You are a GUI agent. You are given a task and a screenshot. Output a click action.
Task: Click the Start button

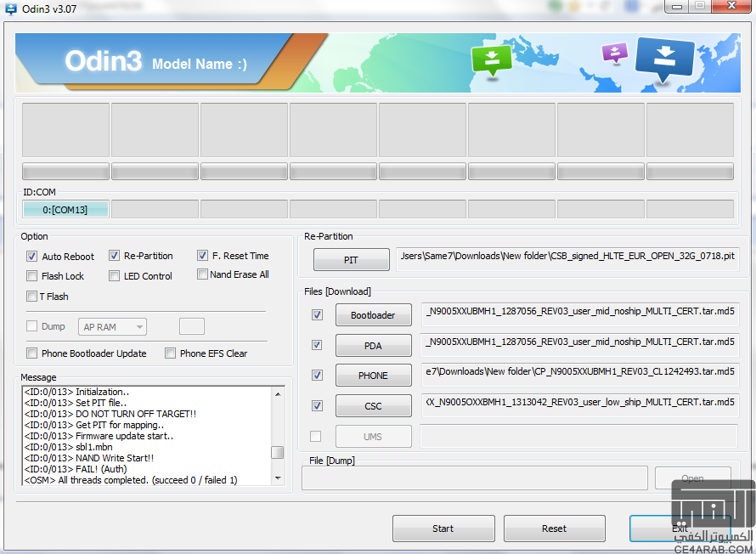(443, 529)
